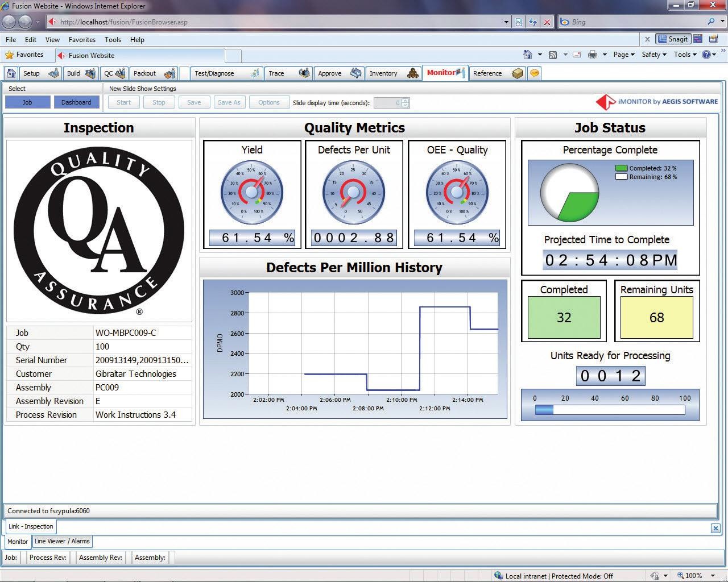The height and width of the screenshot is (582, 728).
Task: Close the bottom panel with X
Action: click(715, 528)
